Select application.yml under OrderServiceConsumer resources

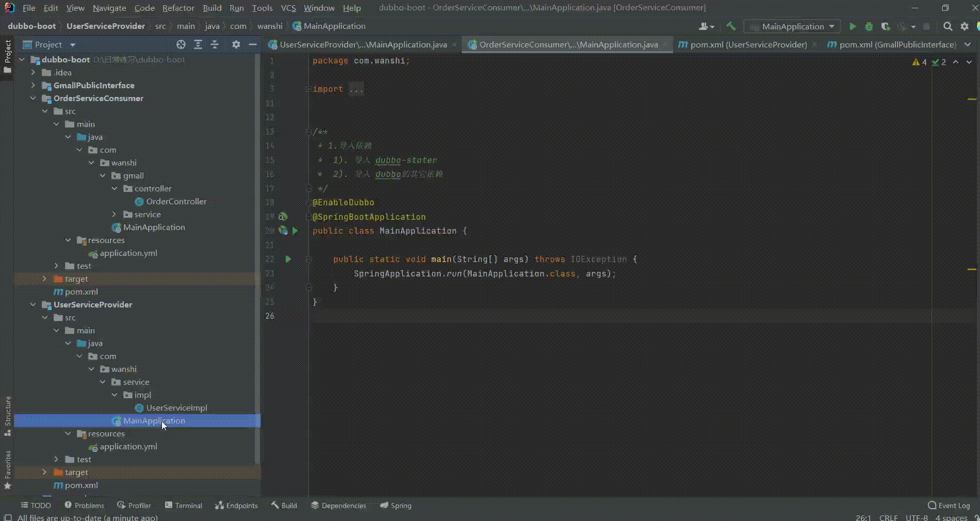[x=128, y=253]
